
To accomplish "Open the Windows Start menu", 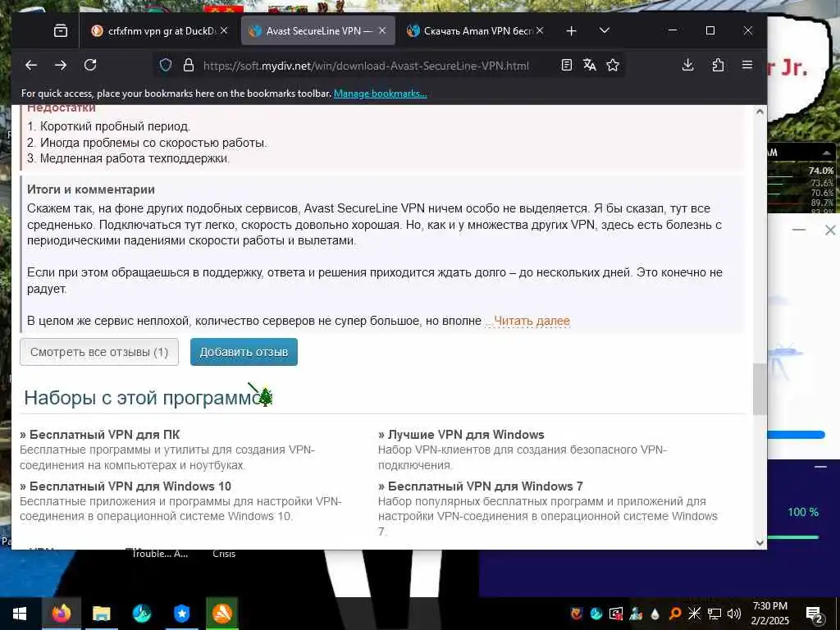I will pyautogui.click(x=19, y=614).
